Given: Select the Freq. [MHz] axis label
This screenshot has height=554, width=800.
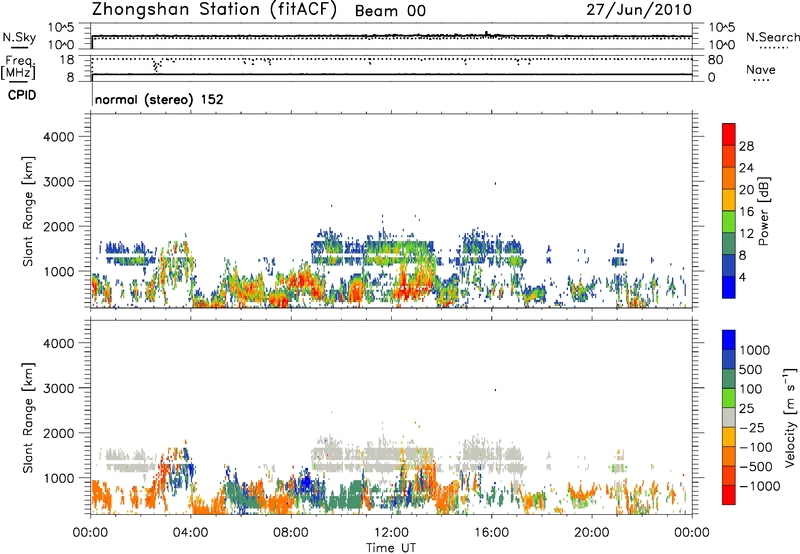Looking at the screenshot, I should pos(18,68).
